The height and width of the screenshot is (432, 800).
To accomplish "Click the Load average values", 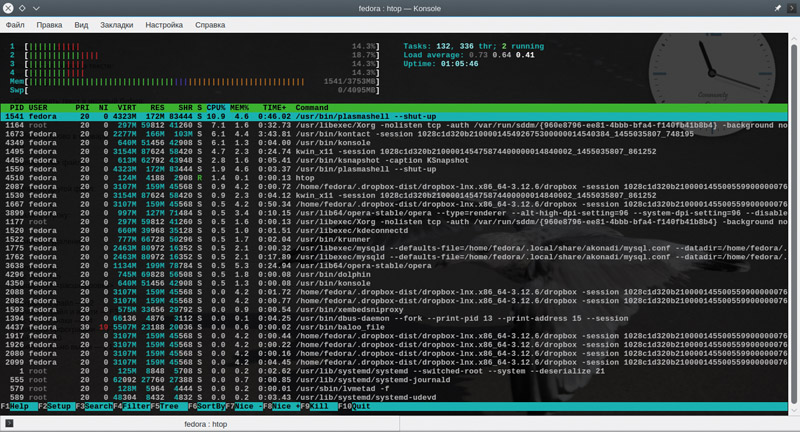I will coord(502,55).
